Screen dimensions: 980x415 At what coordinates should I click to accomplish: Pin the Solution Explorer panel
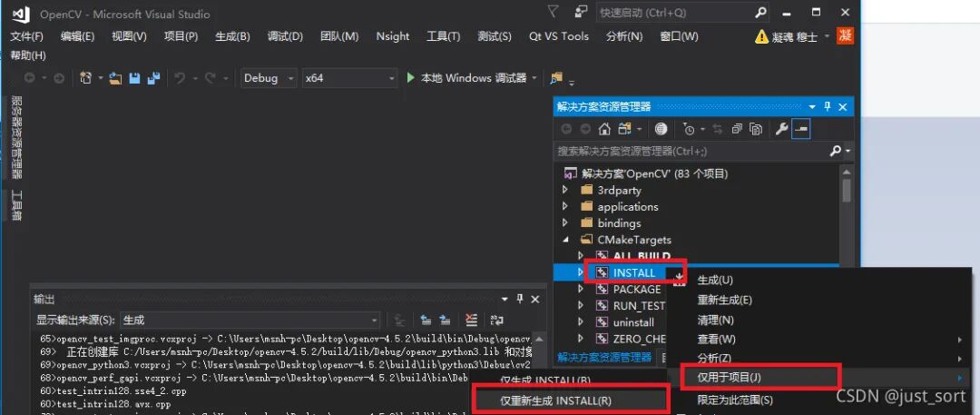pyautogui.click(x=828, y=106)
